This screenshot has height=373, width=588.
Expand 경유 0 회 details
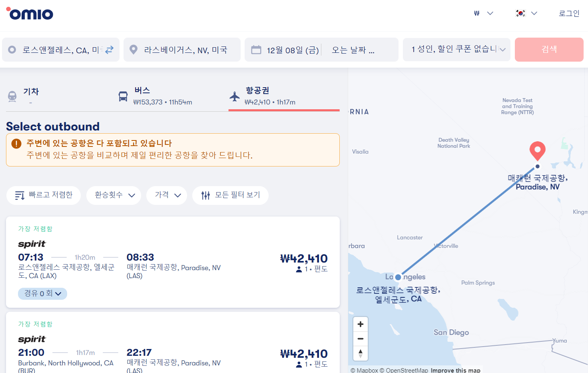42,293
